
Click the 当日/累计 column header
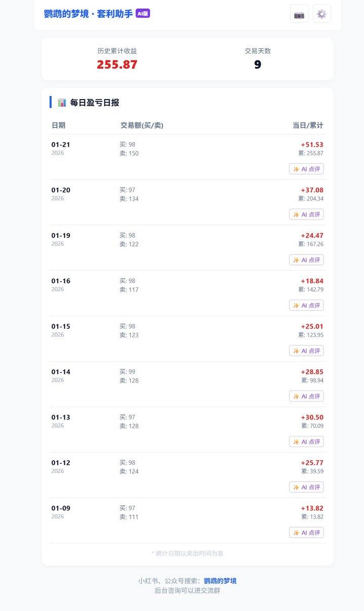(x=308, y=125)
